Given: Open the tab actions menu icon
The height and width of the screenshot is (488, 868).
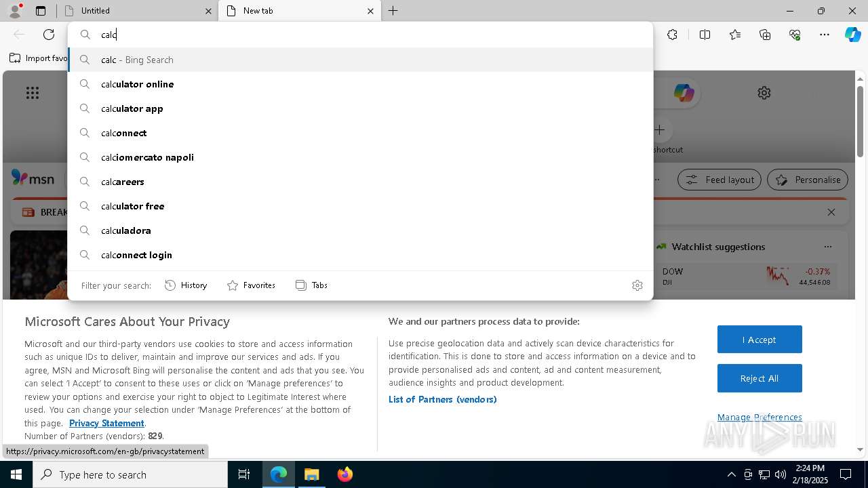Looking at the screenshot, I should (41, 11).
